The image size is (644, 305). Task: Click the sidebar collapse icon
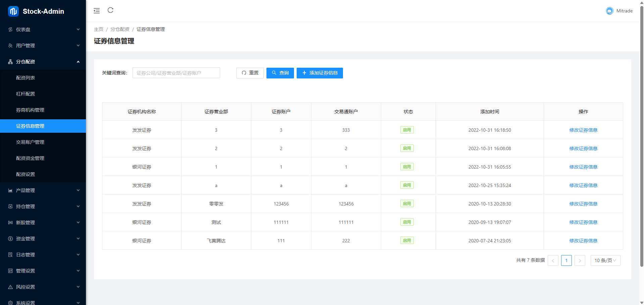point(97,11)
